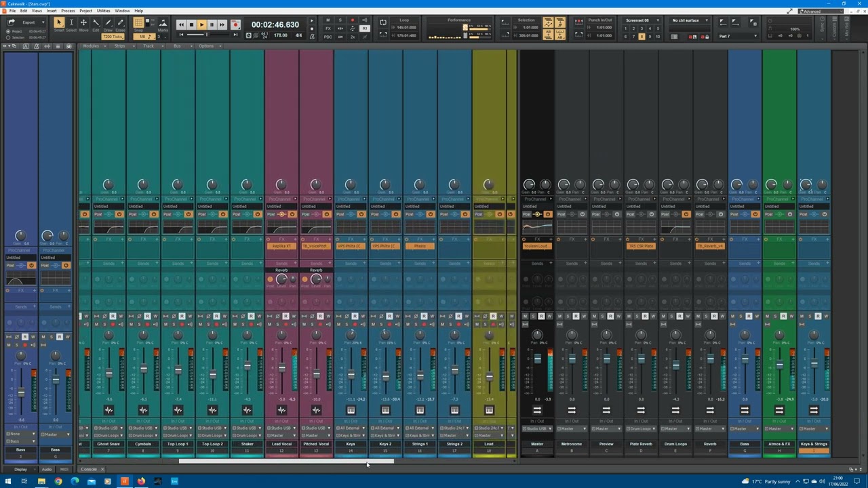Click the Rewind transport button
Viewport: 868px width, 488px height.
[180, 24]
